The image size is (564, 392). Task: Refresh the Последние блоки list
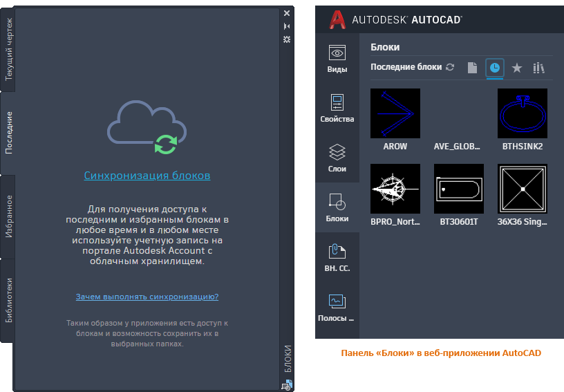(x=450, y=67)
